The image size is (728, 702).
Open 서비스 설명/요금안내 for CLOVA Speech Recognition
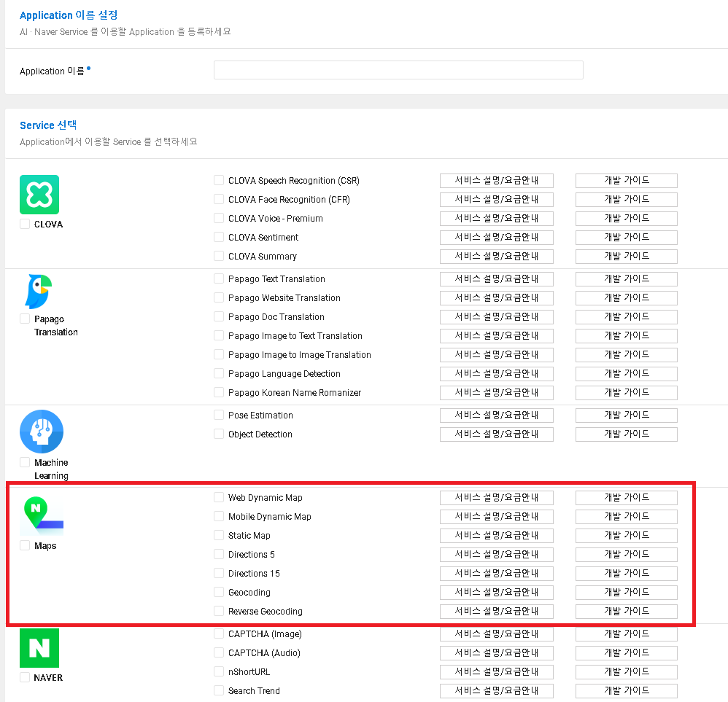pyautogui.click(x=496, y=181)
